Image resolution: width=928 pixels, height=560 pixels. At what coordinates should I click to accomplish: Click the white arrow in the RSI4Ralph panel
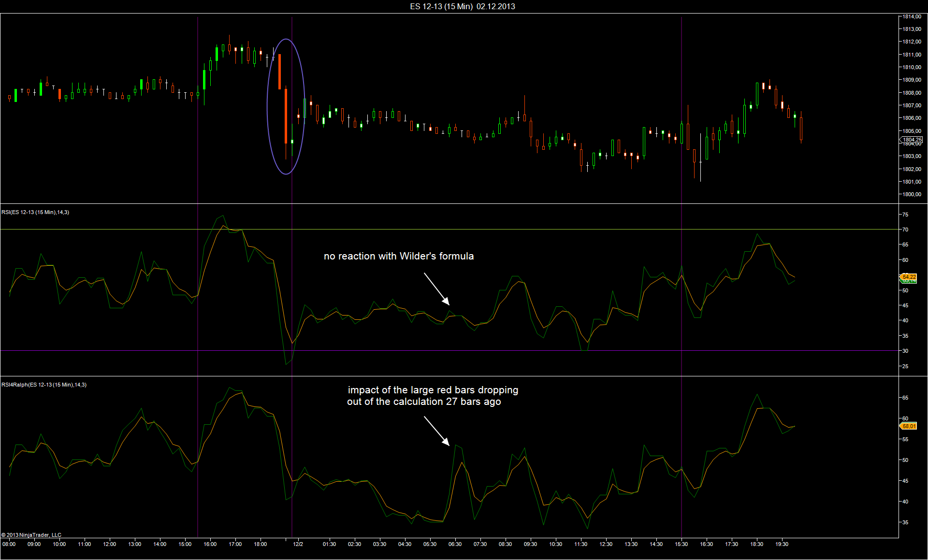coord(436,431)
